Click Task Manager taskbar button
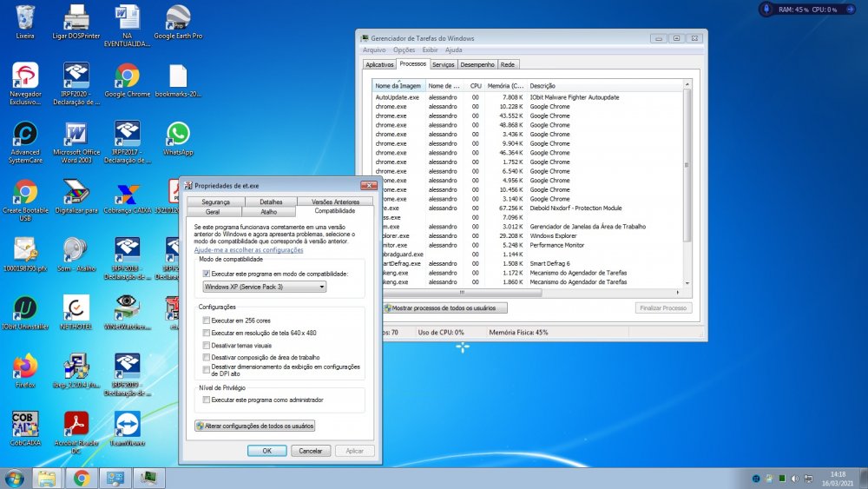 [148, 478]
